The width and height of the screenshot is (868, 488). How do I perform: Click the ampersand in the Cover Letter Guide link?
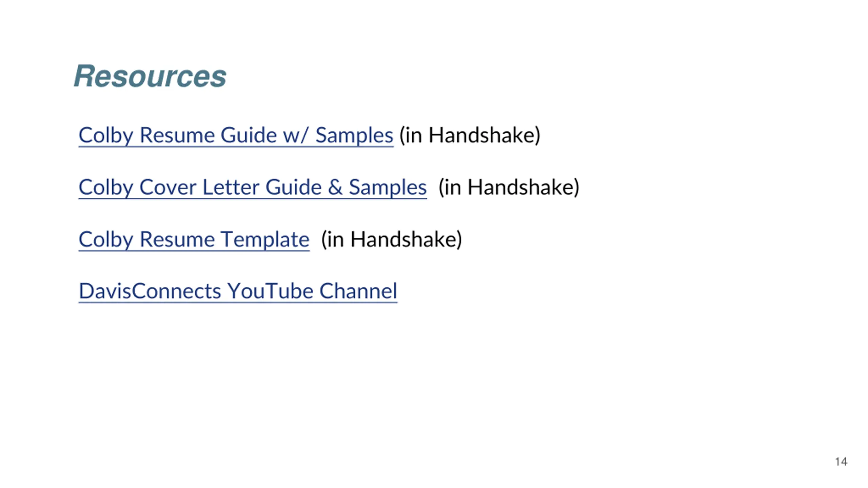[x=335, y=187]
